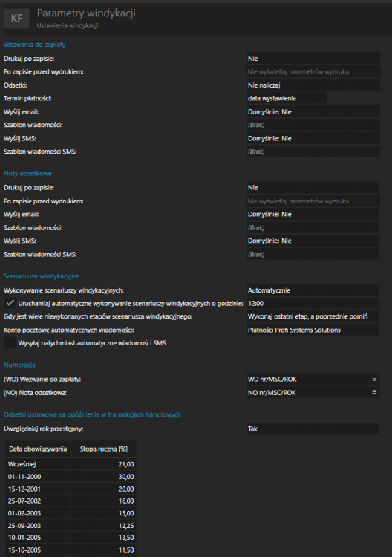The image size is (392, 557).
Task: Open Wyślij email dropdown in Wezwania do zapłaty
Action: 313,112
